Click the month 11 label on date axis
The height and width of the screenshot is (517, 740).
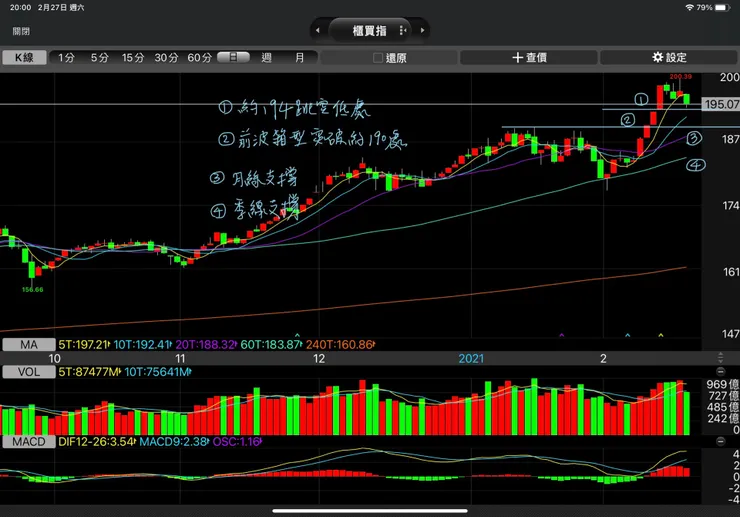180,358
